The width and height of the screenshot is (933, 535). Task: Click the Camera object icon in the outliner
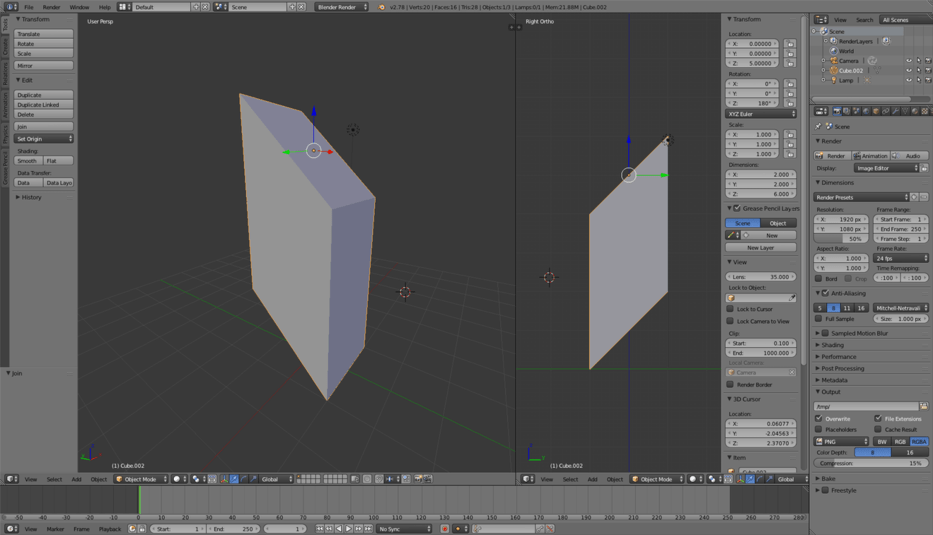(832, 61)
